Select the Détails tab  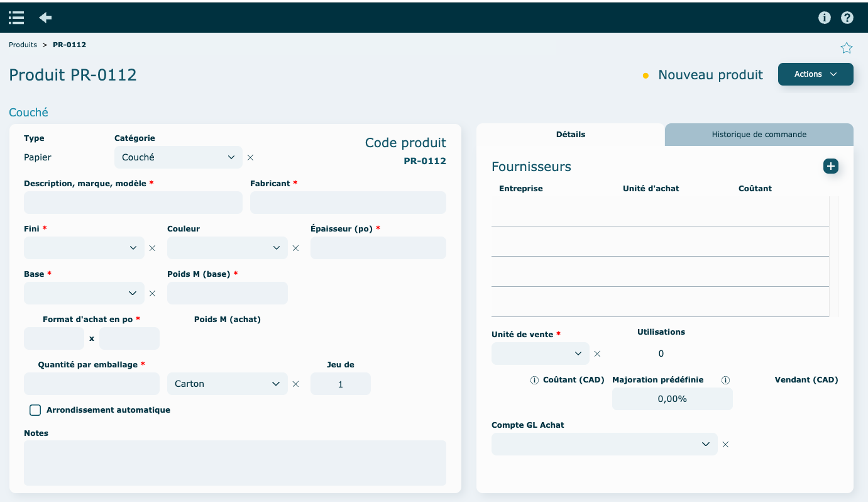(570, 135)
